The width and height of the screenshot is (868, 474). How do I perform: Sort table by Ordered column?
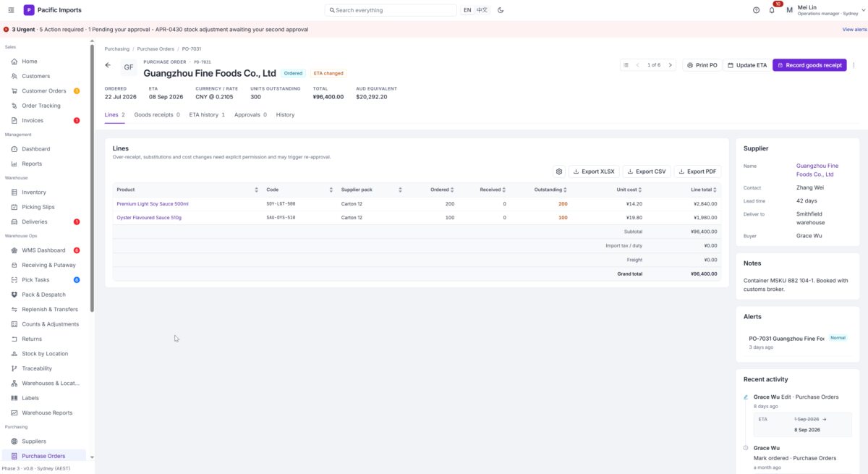click(x=432, y=190)
